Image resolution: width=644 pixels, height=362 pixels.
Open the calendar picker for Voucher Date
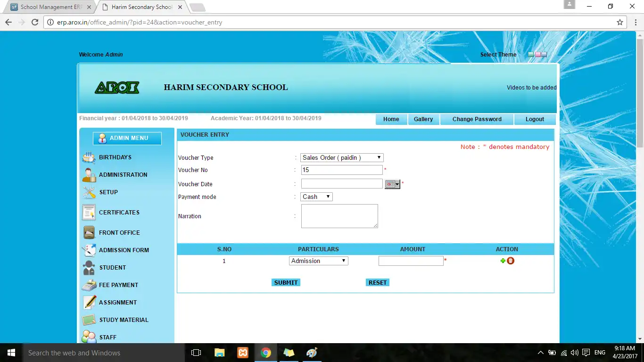point(392,184)
